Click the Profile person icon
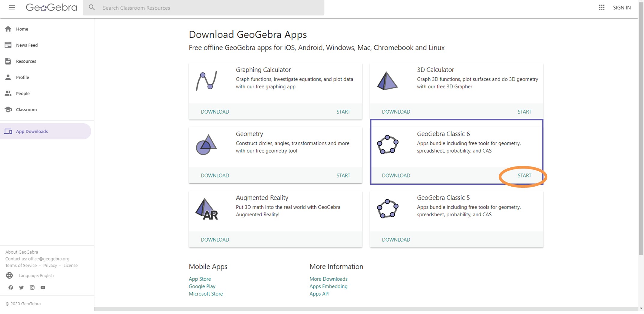The height and width of the screenshot is (314, 644). (8, 77)
